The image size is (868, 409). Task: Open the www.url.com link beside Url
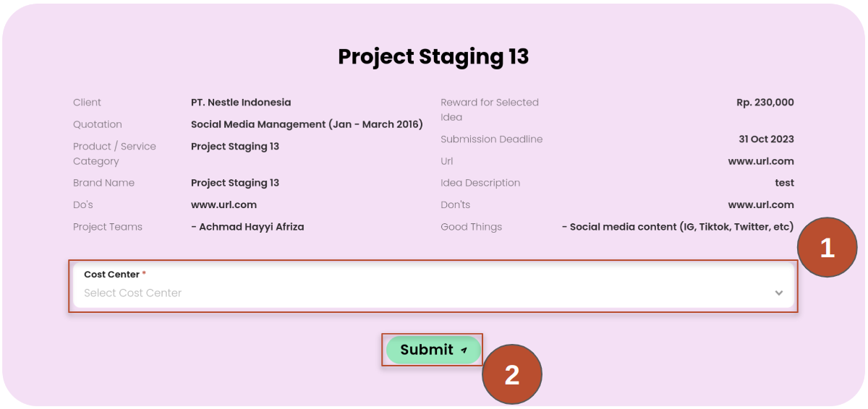click(x=761, y=161)
